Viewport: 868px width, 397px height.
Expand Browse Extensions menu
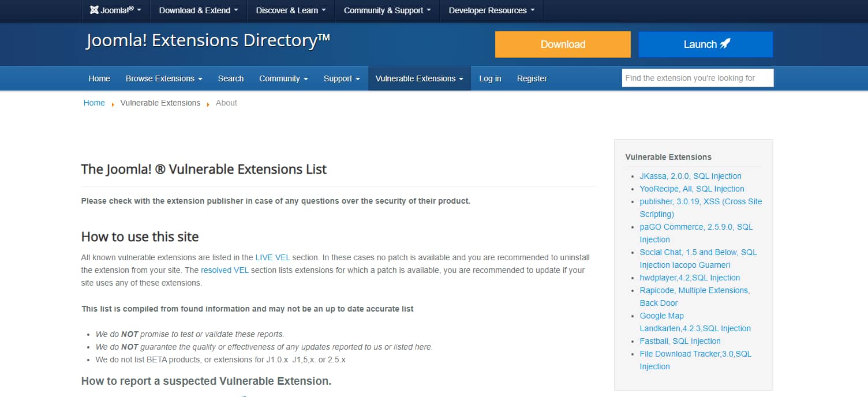pos(164,78)
